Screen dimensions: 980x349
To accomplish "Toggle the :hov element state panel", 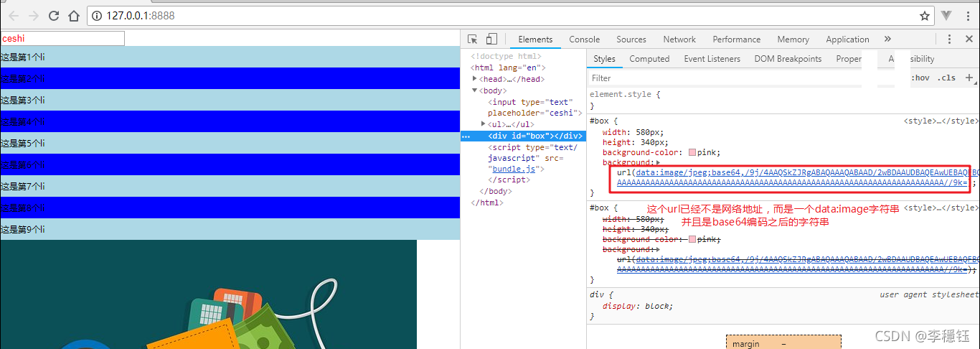I will (920, 78).
